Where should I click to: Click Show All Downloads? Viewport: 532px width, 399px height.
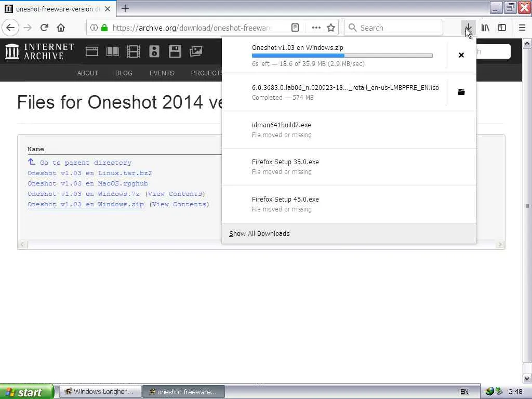pyautogui.click(x=349, y=234)
